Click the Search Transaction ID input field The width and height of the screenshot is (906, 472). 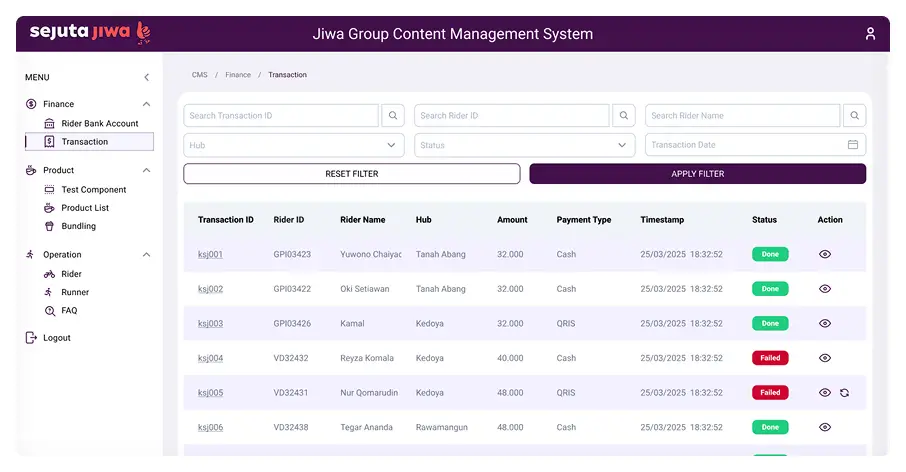coord(281,116)
